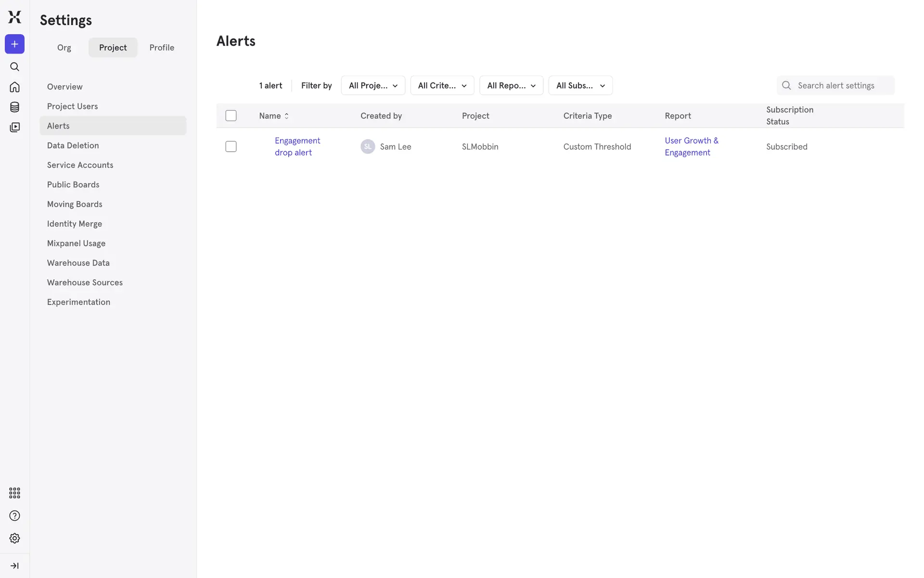924x578 pixels.
Task: Open the data database icon
Action: pos(14,107)
